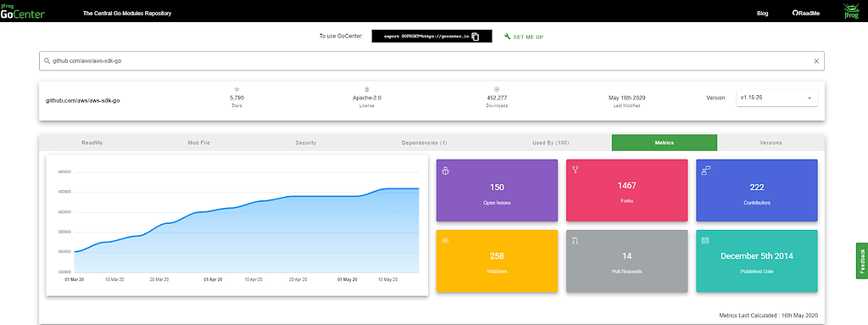868x325 pixels.
Task: Open the Blog link in header
Action: pos(762,14)
